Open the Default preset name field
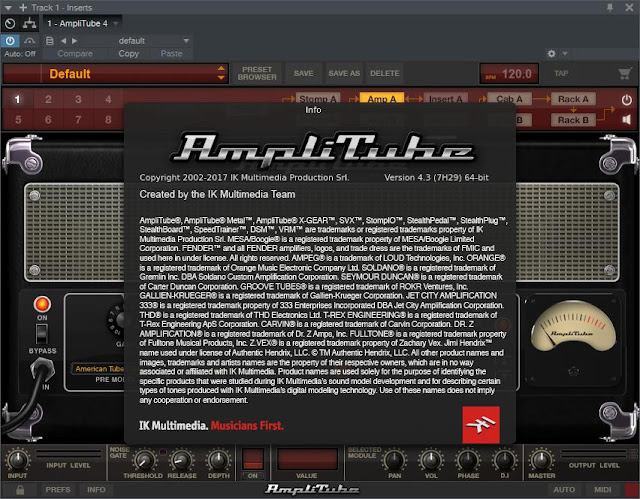Viewport: 640px width, 499px height. tap(129, 73)
